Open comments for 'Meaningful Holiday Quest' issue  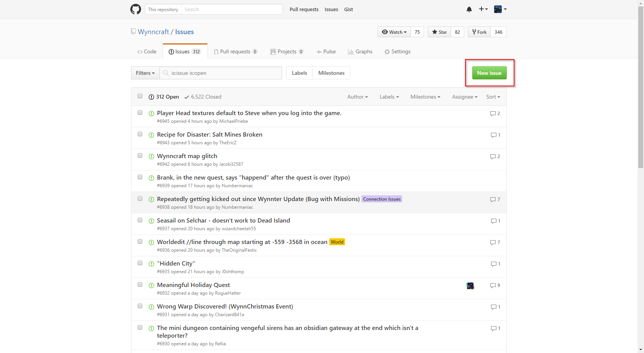495,285
